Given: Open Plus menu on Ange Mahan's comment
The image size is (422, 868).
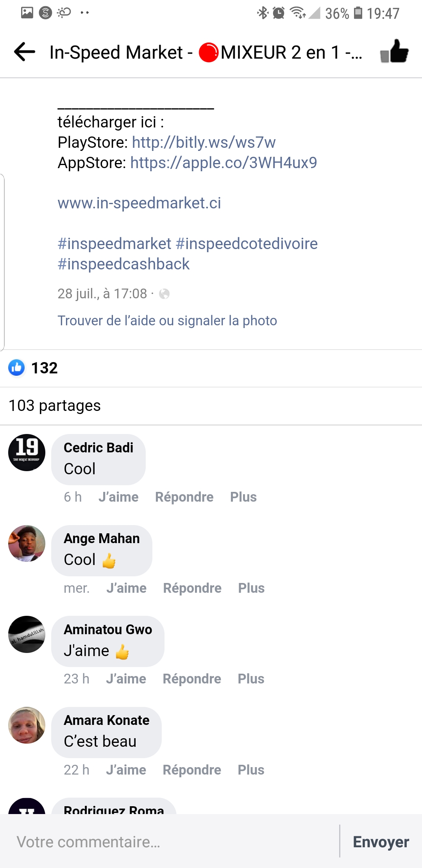Looking at the screenshot, I should (251, 588).
